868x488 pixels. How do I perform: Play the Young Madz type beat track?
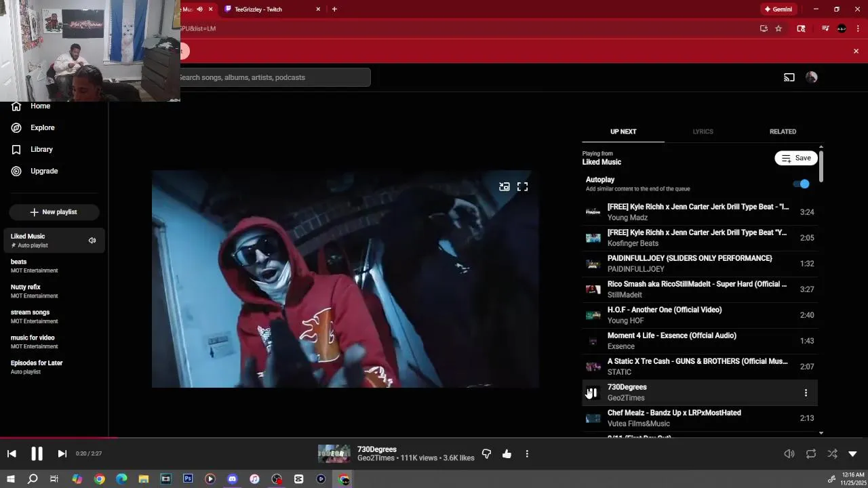pos(700,212)
